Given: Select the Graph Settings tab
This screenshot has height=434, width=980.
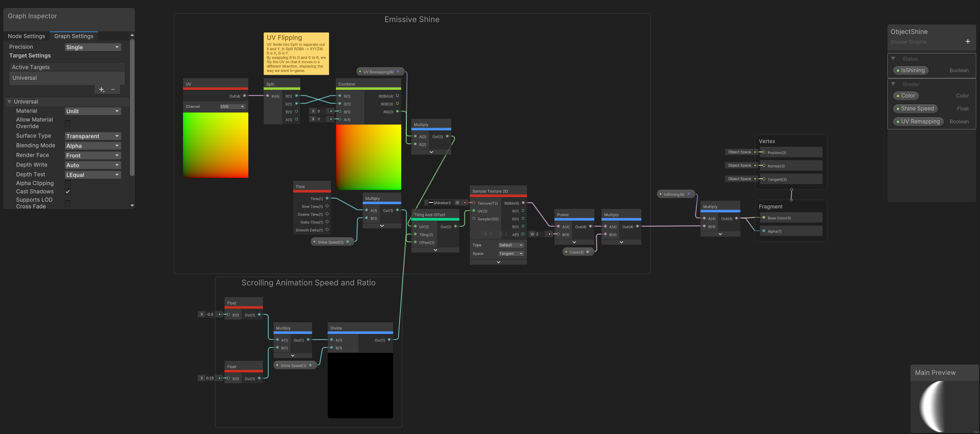Looking at the screenshot, I should pyautogui.click(x=74, y=36).
